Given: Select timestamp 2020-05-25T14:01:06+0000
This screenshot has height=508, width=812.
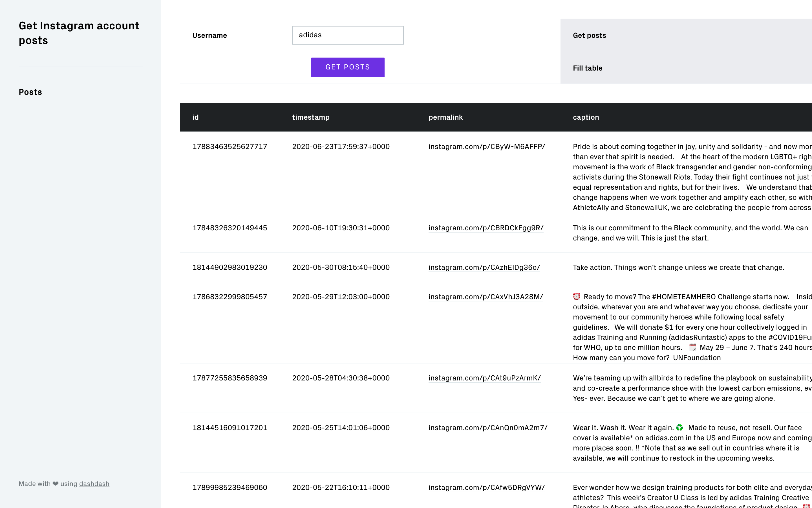Looking at the screenshot, I should [x=341, y=428].
